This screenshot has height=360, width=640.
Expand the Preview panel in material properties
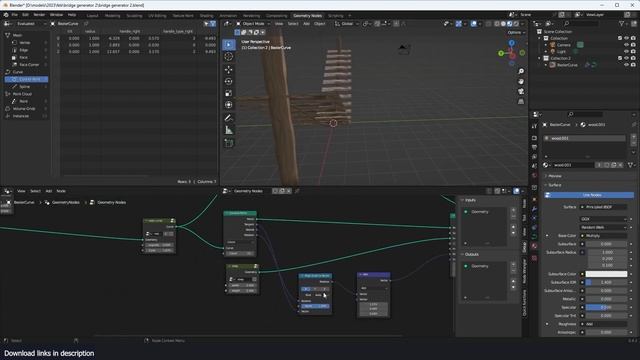(555, 176)
